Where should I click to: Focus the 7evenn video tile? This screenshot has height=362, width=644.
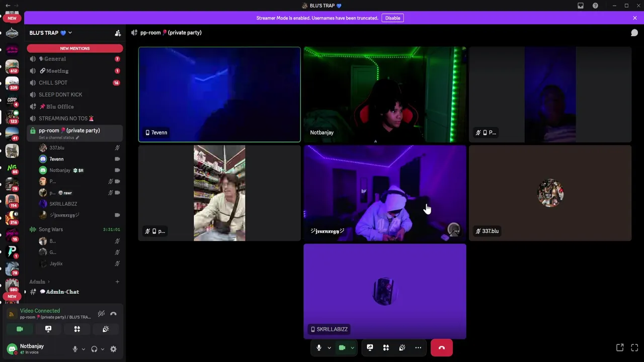(219, 95)
